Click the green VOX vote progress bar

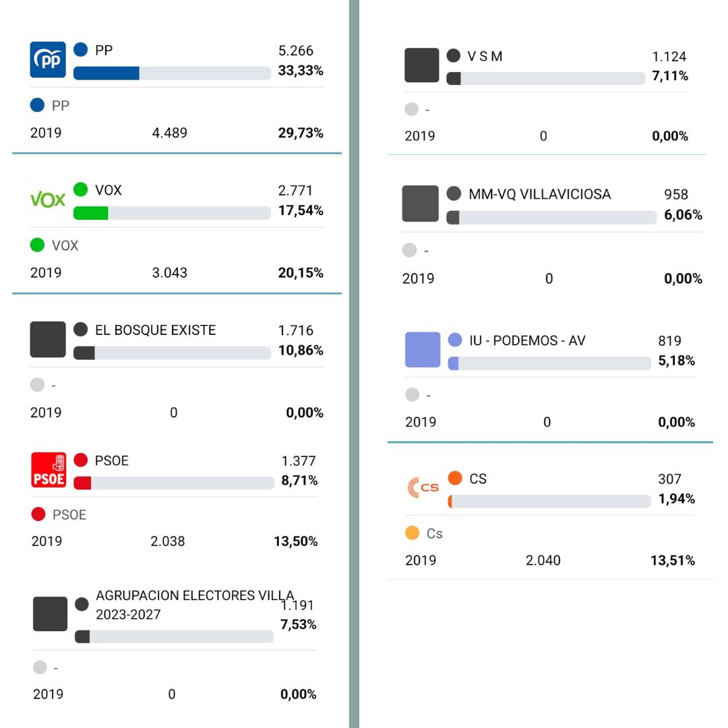(171, 213)
